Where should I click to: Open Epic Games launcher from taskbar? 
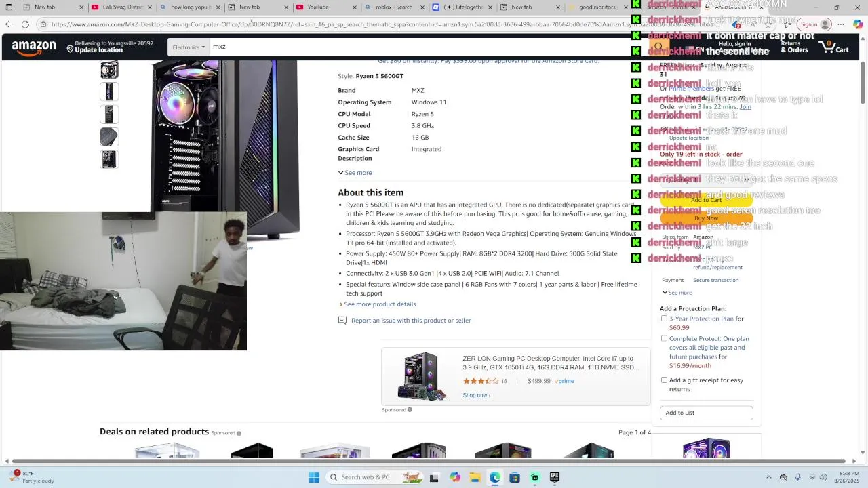click(555, 477)
